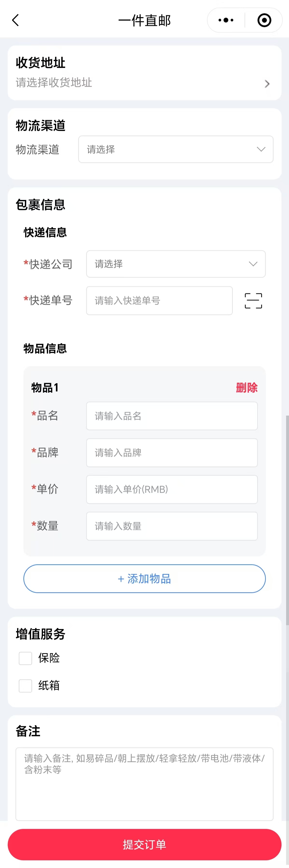This screenshot has width=289, height=868.
Task: Focus the 快递单号 input field
Action: tap(159, 301)
